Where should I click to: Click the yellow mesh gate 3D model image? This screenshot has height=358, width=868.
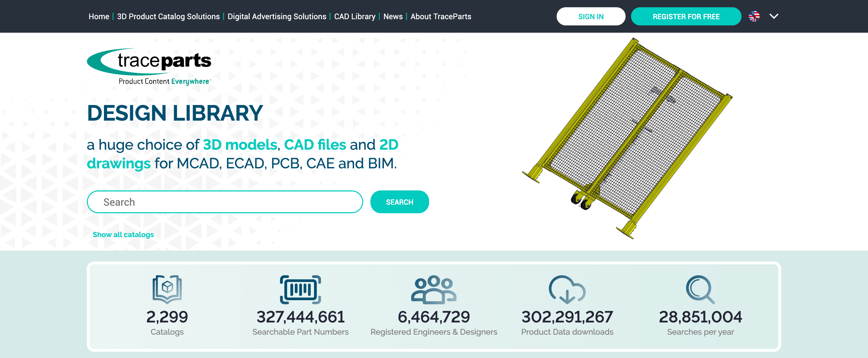click(x=627, y=138)
